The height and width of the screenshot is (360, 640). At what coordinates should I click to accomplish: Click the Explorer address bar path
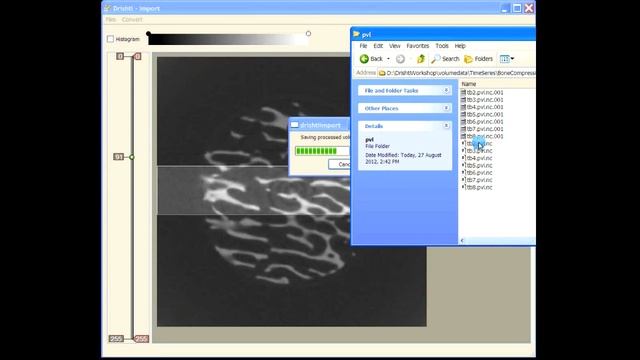[457, 73]
